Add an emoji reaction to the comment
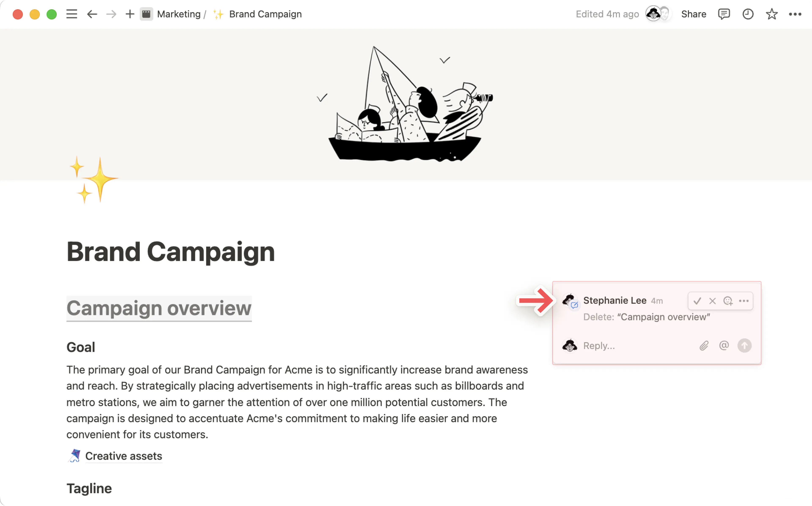 (x=728, y=301)
